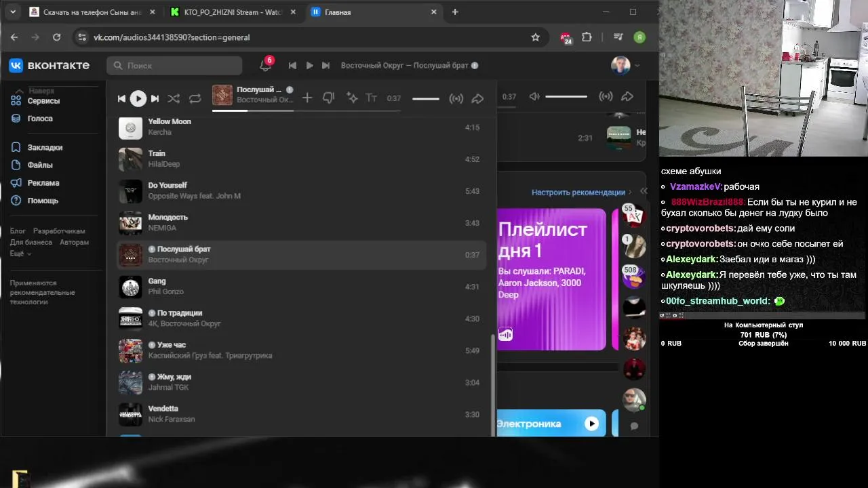This screenshot has width=868, height=488.
Task: Open profile menu dropdown arrow
Action: coord(637,66)
